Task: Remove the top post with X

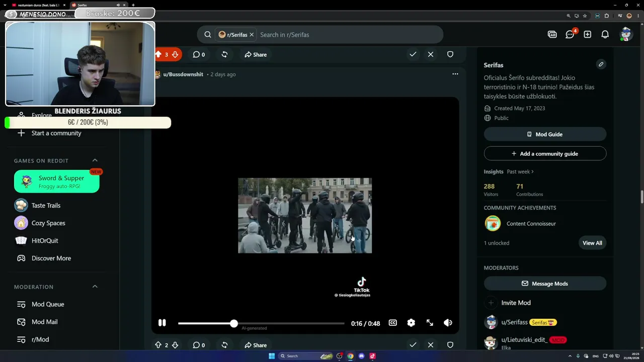Action: pos(431,54)
